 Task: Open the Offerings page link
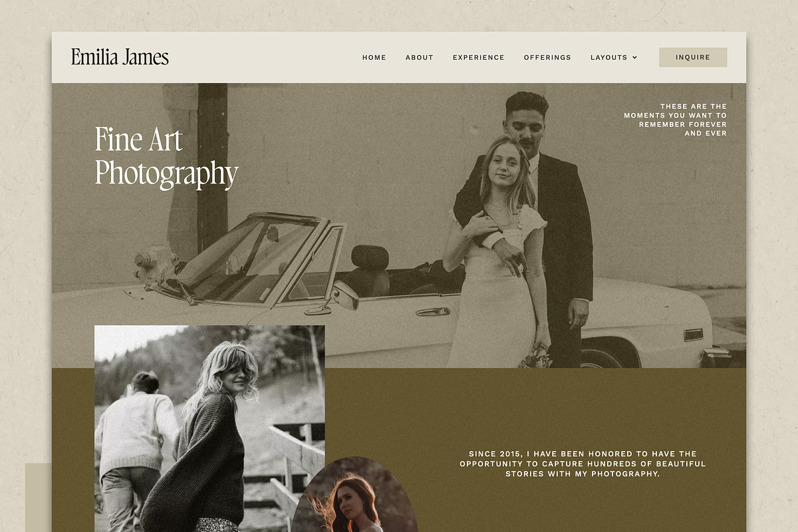click(x=547, y=57)
